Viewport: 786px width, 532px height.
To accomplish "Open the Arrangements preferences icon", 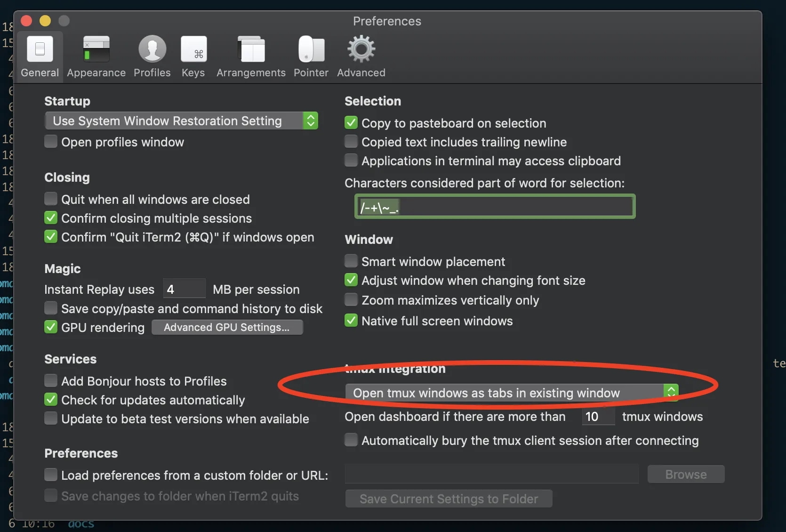I will click(251, 49).
